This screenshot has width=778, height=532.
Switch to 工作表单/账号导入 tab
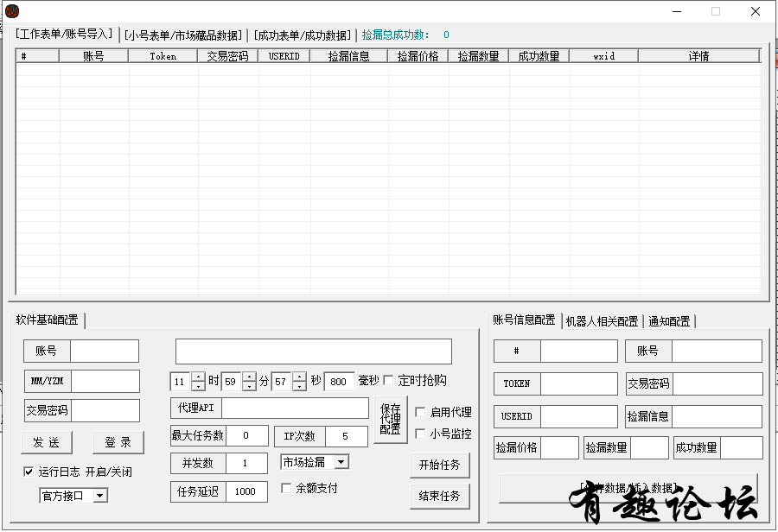pyautogui.click(x=64, y=35)
